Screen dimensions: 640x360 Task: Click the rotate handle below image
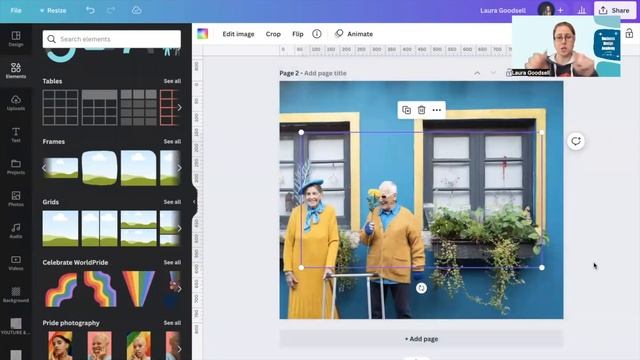click(421, 288)
